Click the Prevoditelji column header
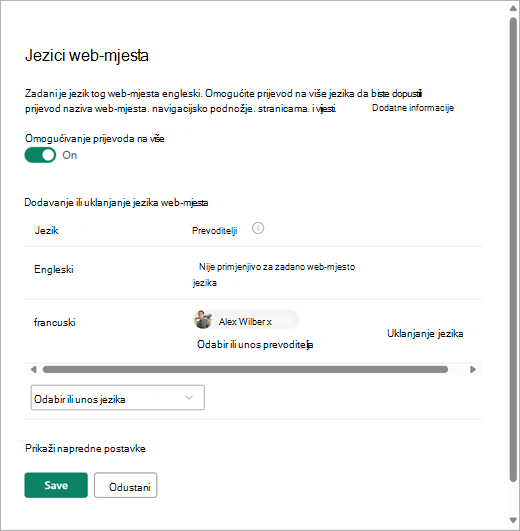520x531 pixels. coord(214,230)
